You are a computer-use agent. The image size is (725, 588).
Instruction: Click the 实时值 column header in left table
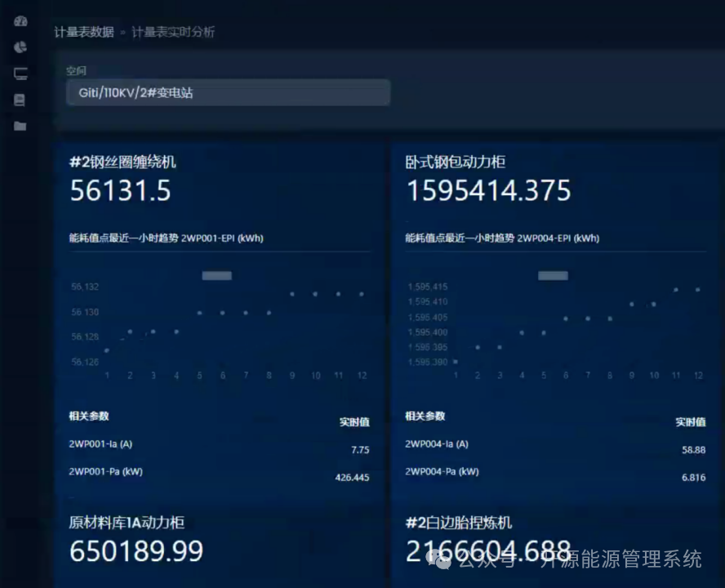tap(353, 422)
